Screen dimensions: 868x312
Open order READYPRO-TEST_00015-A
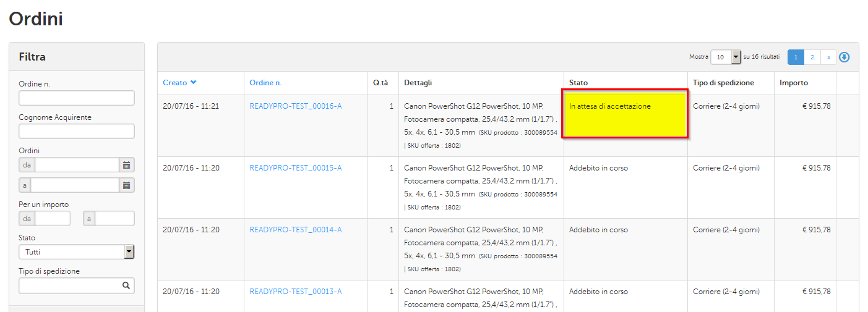click(295, 168)
